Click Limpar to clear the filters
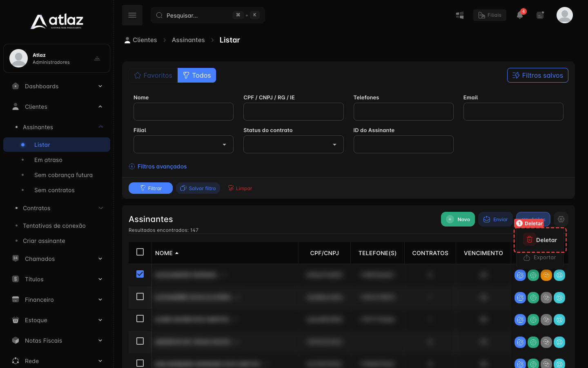The height and width of the screenshot is (368, 588). (240, 188)
